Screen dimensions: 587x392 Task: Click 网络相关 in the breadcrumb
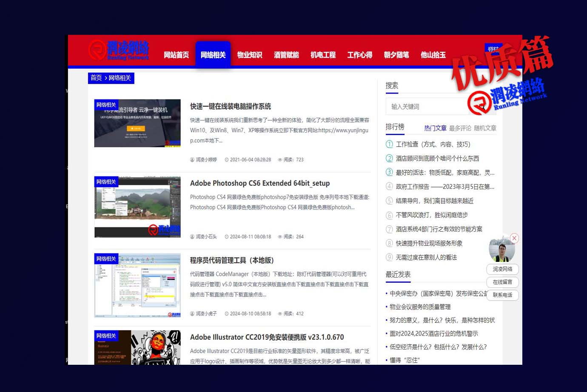pyautogui.click(x=120, y=78)
